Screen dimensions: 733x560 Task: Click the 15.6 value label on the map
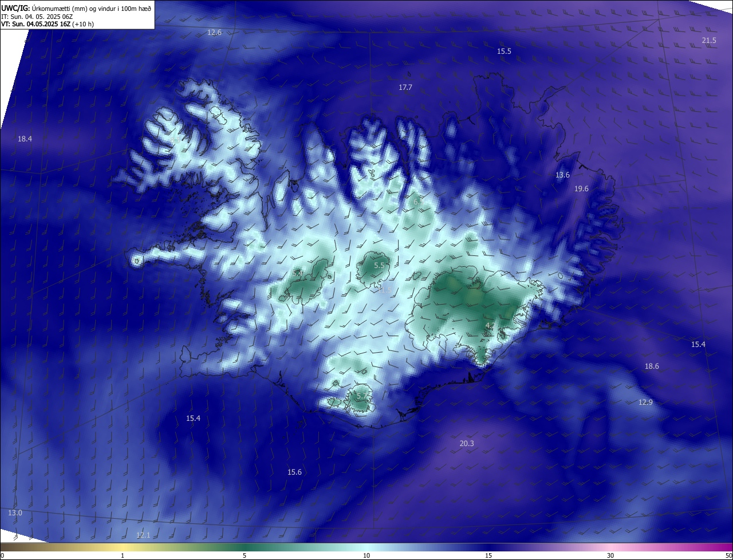coord(294,472)
